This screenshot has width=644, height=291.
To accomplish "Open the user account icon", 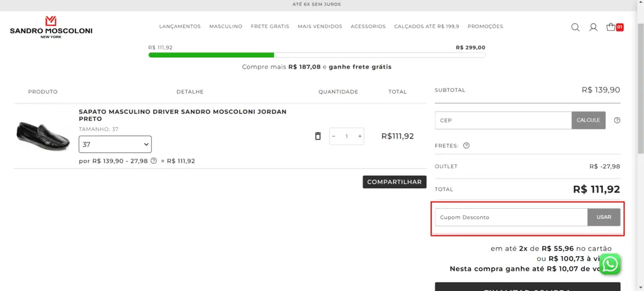I will (x=593, y=28).
